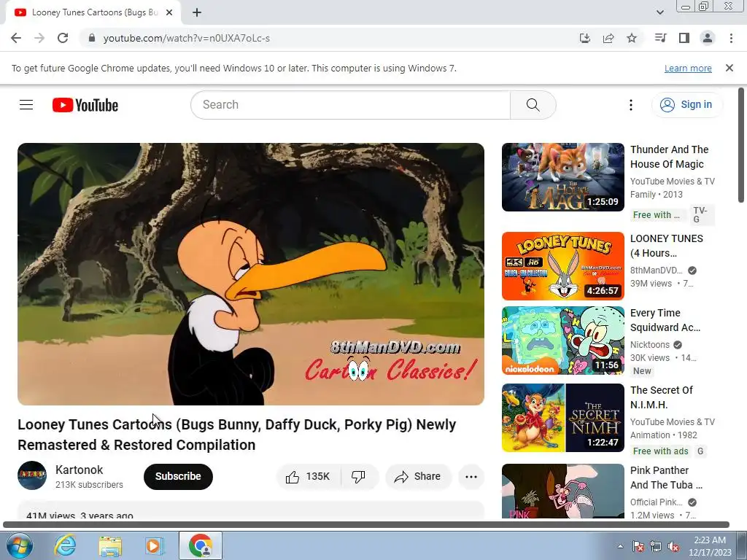Click the 213K subscribers text

[x=89, y=485]
